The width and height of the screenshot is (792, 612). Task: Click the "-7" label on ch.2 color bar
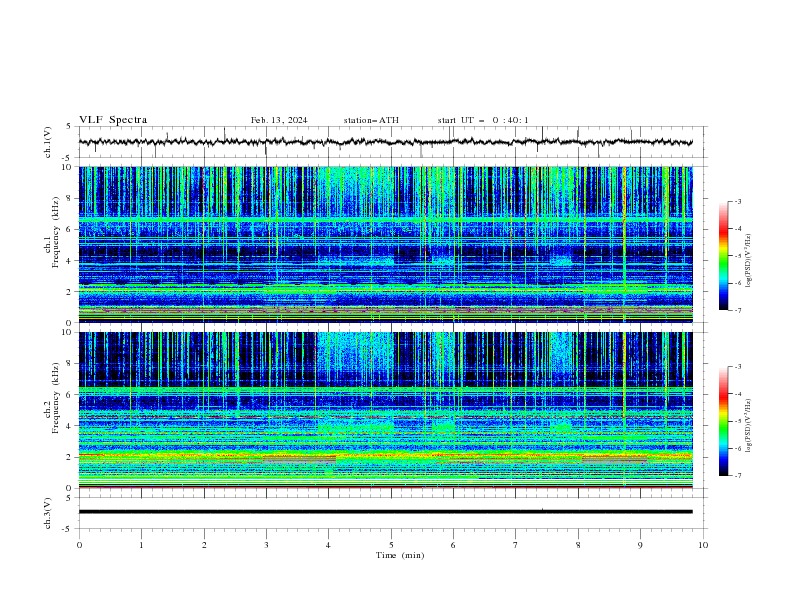click(x=737, y=475)
